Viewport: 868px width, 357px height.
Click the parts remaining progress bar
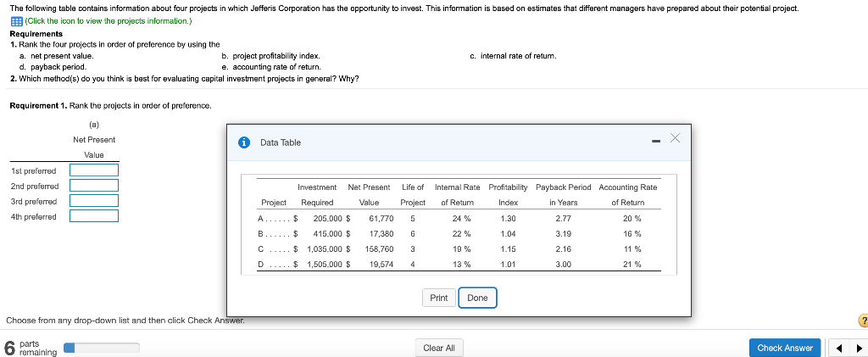(102, 348)
